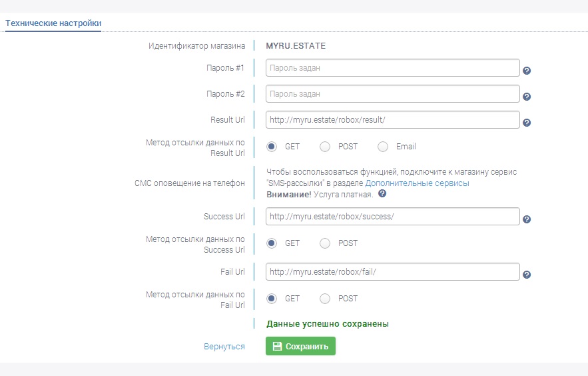Click the Вернуться link
588x376 pixels.
click(x=224, y=347)
